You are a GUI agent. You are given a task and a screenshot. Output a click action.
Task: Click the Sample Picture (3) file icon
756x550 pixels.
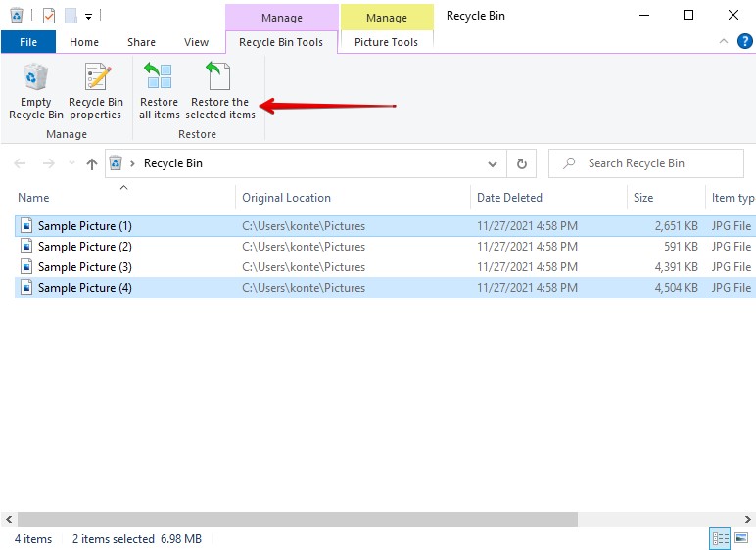tap(26, 266)
